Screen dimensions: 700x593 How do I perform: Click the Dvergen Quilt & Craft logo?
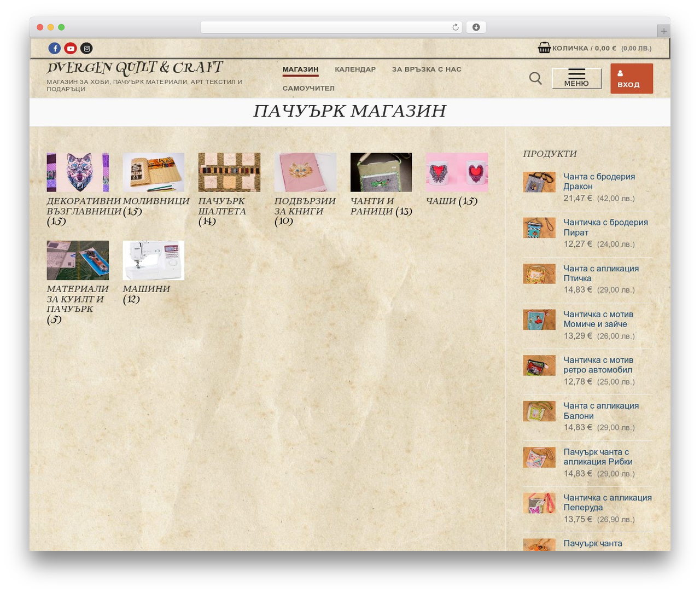coord(135,68)
